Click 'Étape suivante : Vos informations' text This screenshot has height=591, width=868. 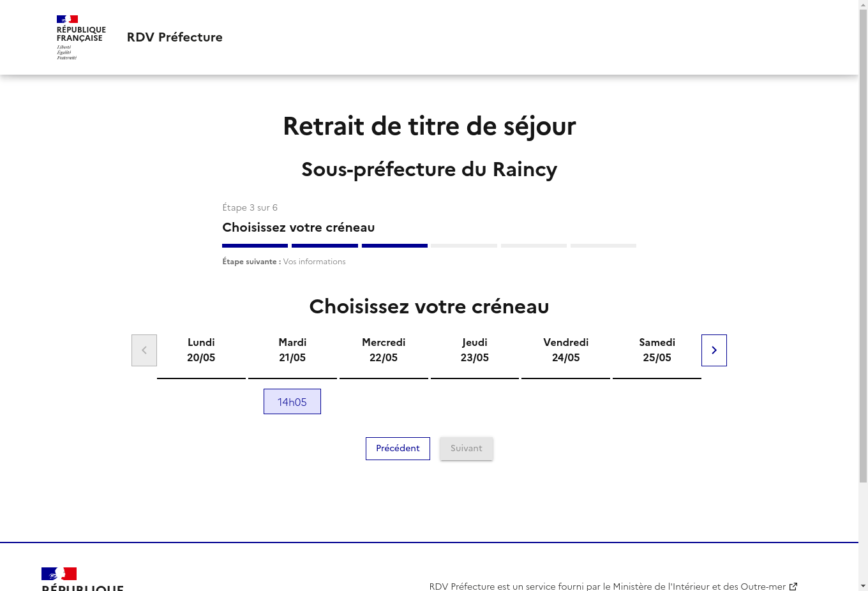pyautogui.click(x=284, y=262)
